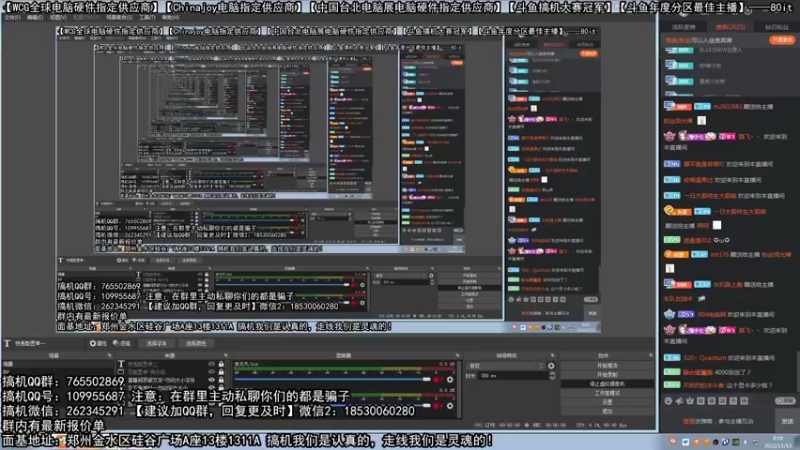Click 发送 send button in chat
800x450 pixels.
click(787, 421)
